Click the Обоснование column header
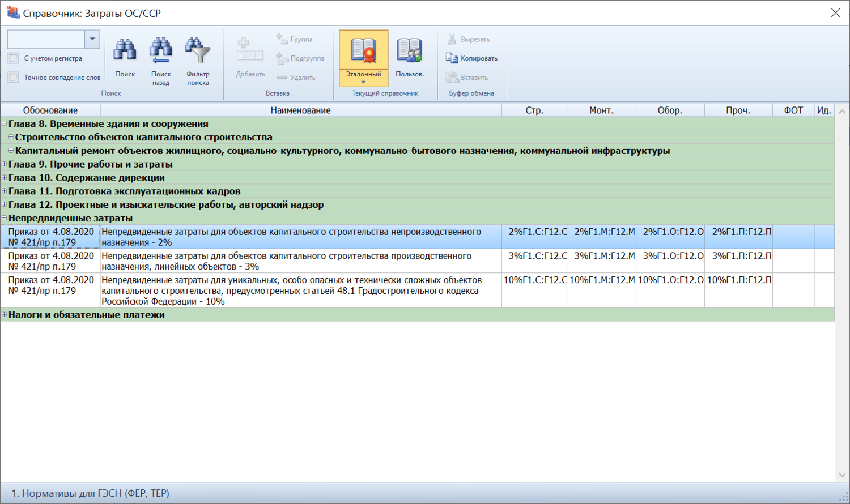This screenshot has height=504, width=850. (50, 110)
